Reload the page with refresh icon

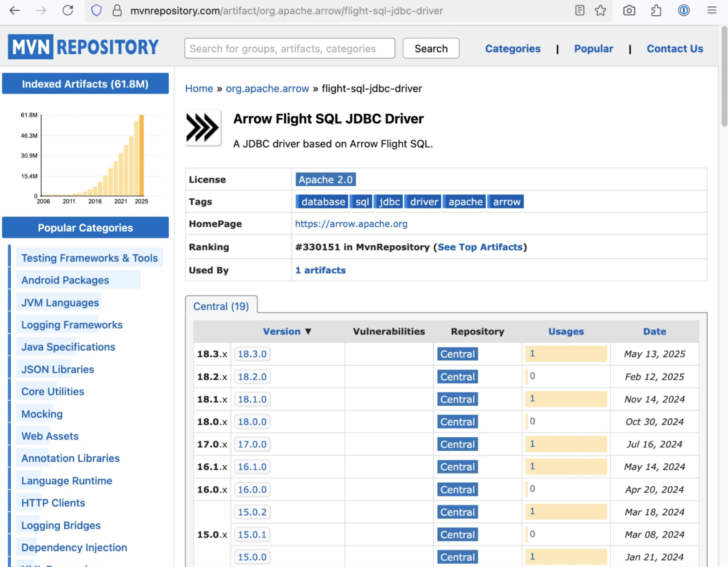coord(68,11)
